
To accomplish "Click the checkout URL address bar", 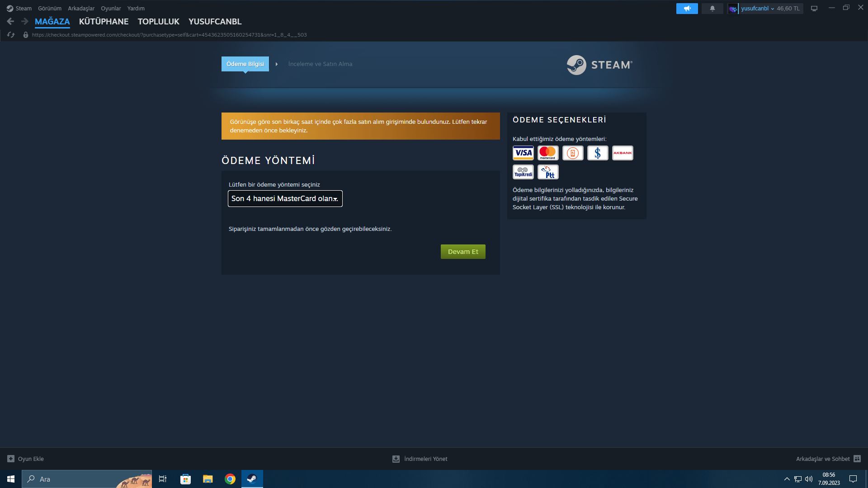I will coord(170,35).
